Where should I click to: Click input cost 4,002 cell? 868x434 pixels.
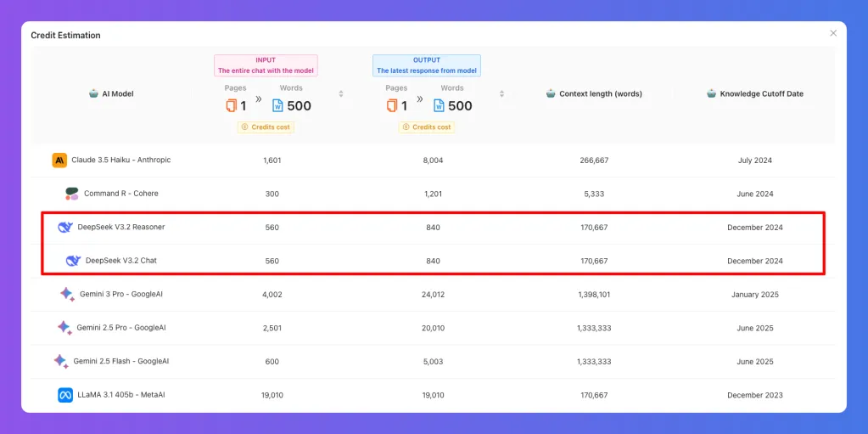(272, 295)
